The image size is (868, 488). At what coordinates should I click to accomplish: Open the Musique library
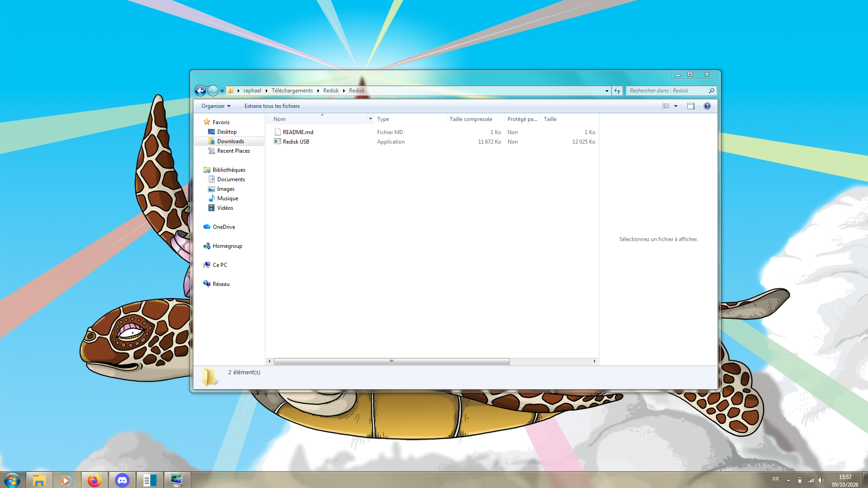[x=223, y=198]
